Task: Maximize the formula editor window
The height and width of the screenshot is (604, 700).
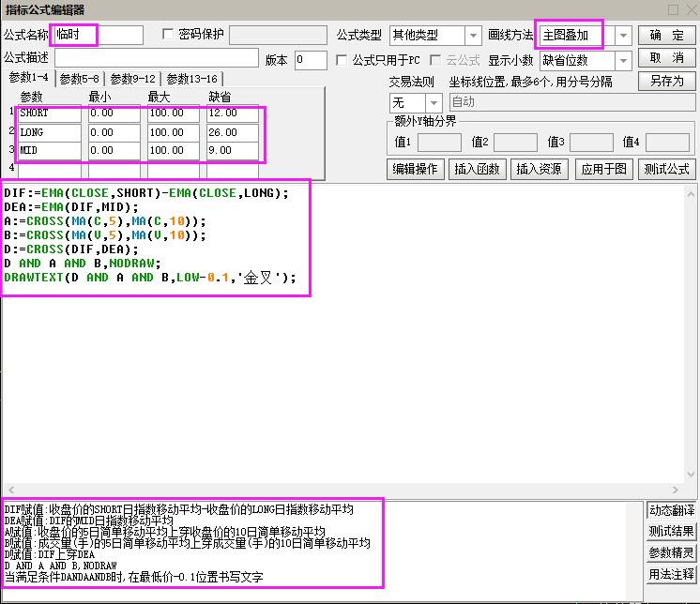Action: coord(672,9)
